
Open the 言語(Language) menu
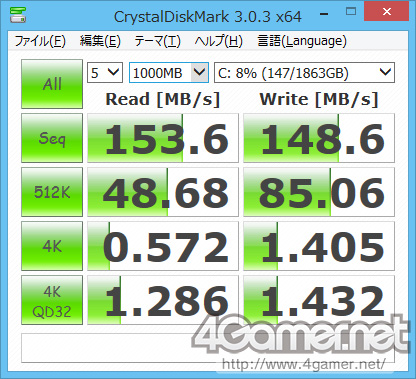pyautogui.click(x=302, y=41)
